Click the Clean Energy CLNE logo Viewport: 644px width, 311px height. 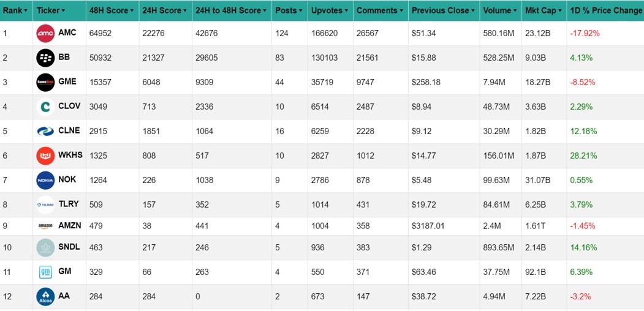click(45, 132)
